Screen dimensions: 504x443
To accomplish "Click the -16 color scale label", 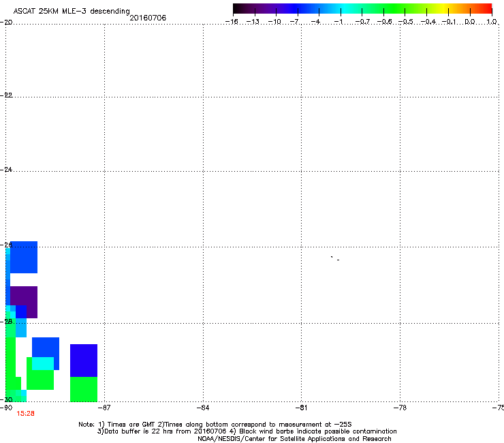I will [232, 22].
